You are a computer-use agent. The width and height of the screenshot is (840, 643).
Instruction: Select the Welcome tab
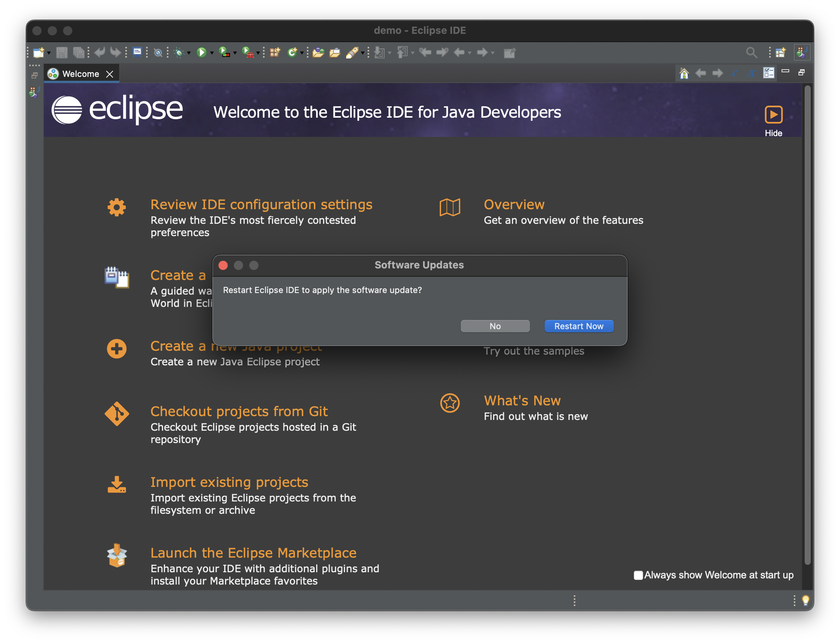coord(80,74)
